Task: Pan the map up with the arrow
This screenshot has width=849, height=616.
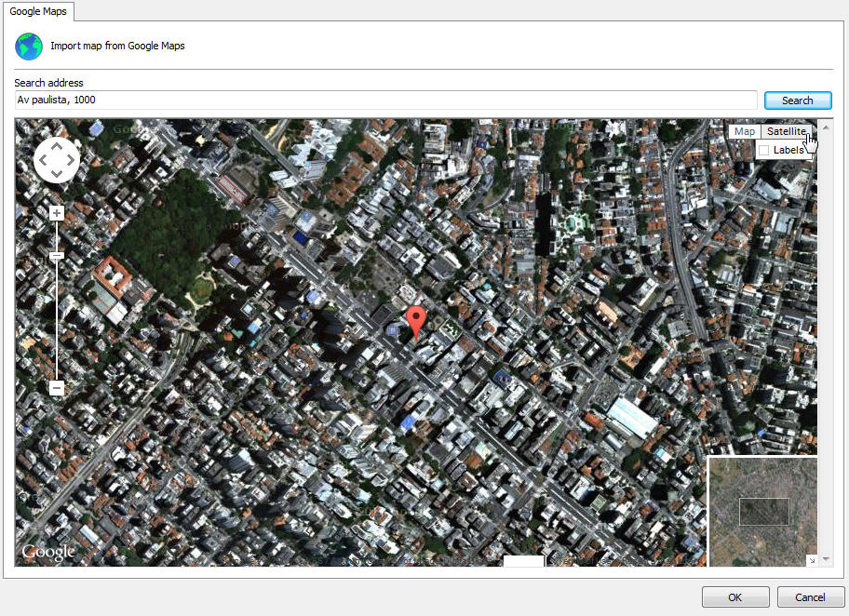Action: [57, 146]
